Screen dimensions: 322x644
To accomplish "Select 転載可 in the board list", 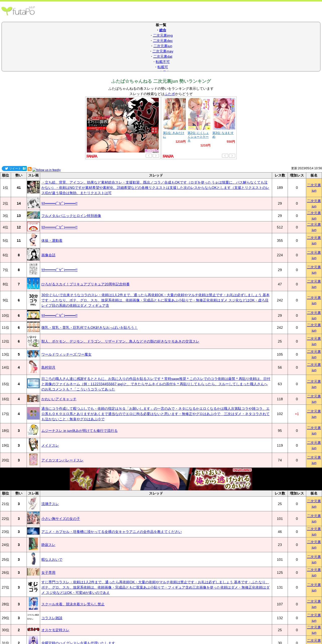I will pyautogui.click(x=163, y=67).
